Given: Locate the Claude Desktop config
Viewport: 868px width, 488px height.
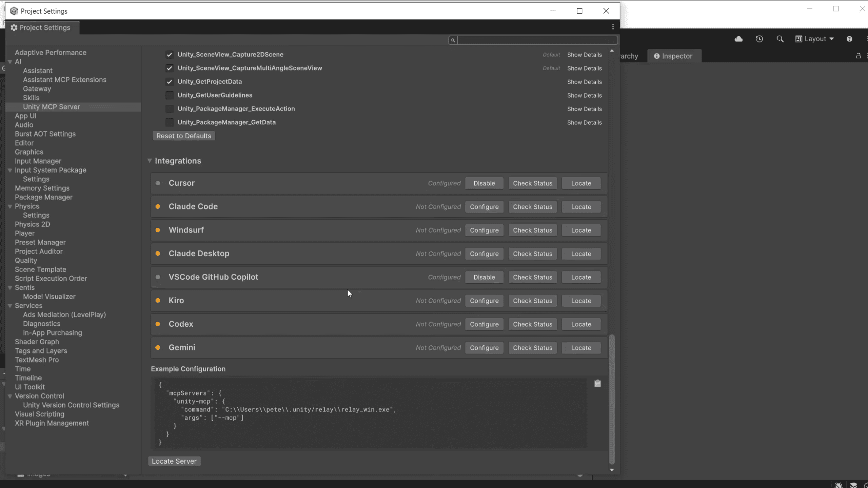Looking at the screenshot, I should tap(581, 254).
